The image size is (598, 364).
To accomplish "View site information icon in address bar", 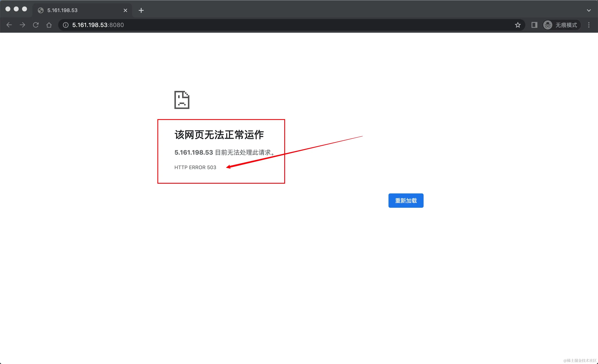I will [x=66, y=25].
